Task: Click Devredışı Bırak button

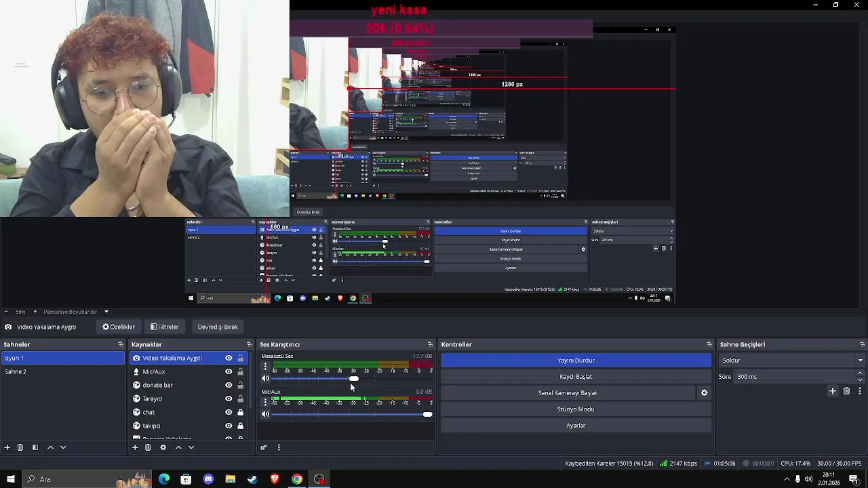Action: pyautogui.click(x=218, y=327)
